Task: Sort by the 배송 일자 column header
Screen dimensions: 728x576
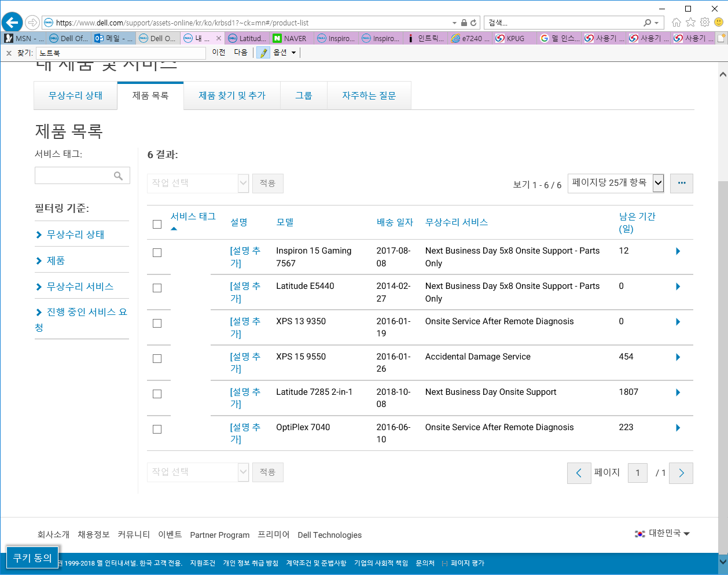Action: click(x=395, y=222)
